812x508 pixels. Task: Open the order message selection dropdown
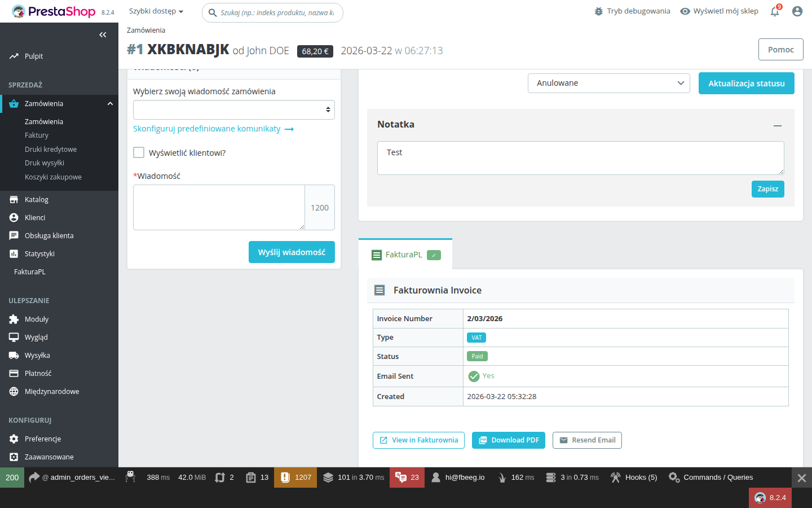[233, 110]
